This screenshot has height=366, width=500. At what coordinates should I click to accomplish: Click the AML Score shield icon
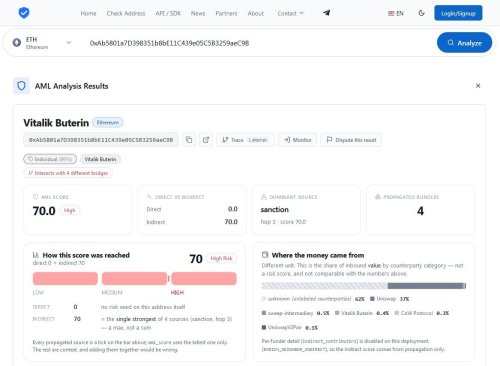coord(35,197)
